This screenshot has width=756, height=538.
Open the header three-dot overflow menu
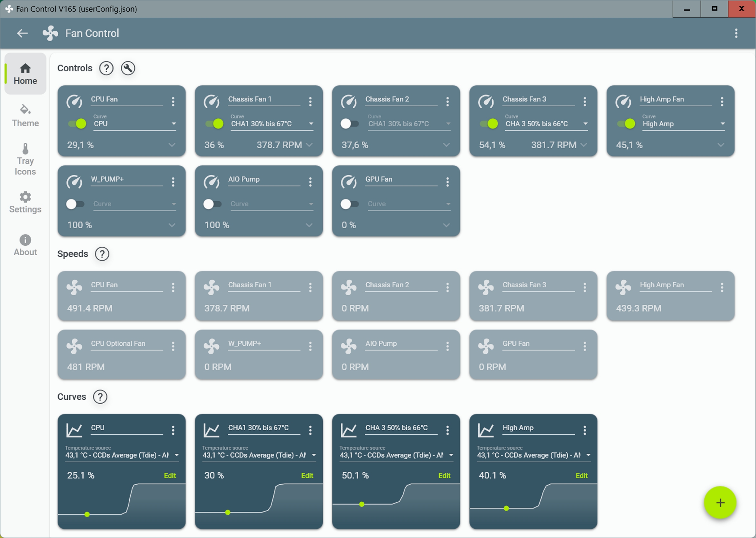(x=736, y=33)
